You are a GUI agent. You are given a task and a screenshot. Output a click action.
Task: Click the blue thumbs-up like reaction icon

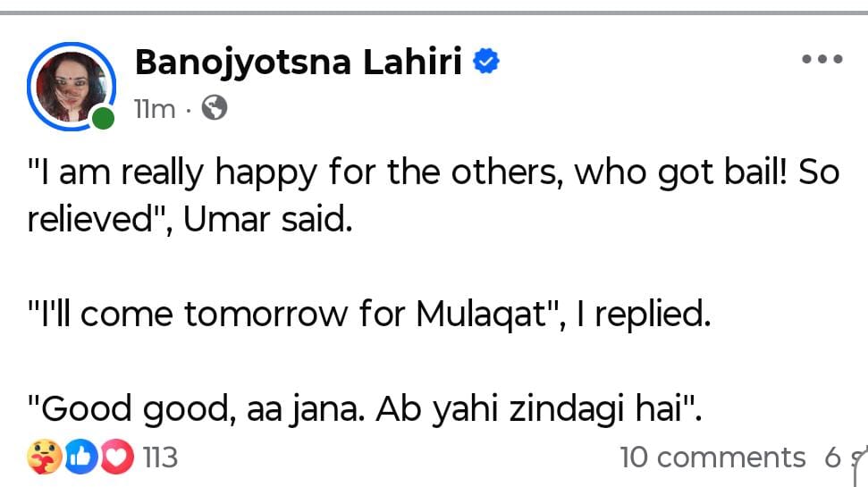[81, 458]
